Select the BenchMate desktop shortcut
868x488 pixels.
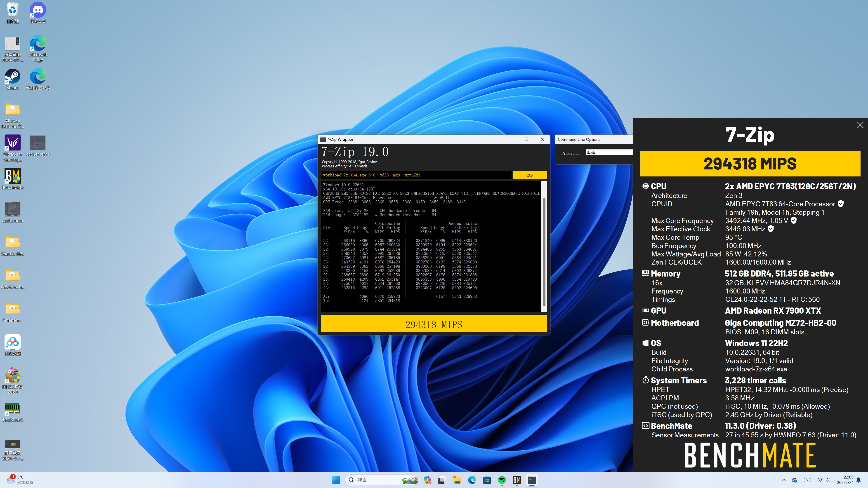[12, 179]
